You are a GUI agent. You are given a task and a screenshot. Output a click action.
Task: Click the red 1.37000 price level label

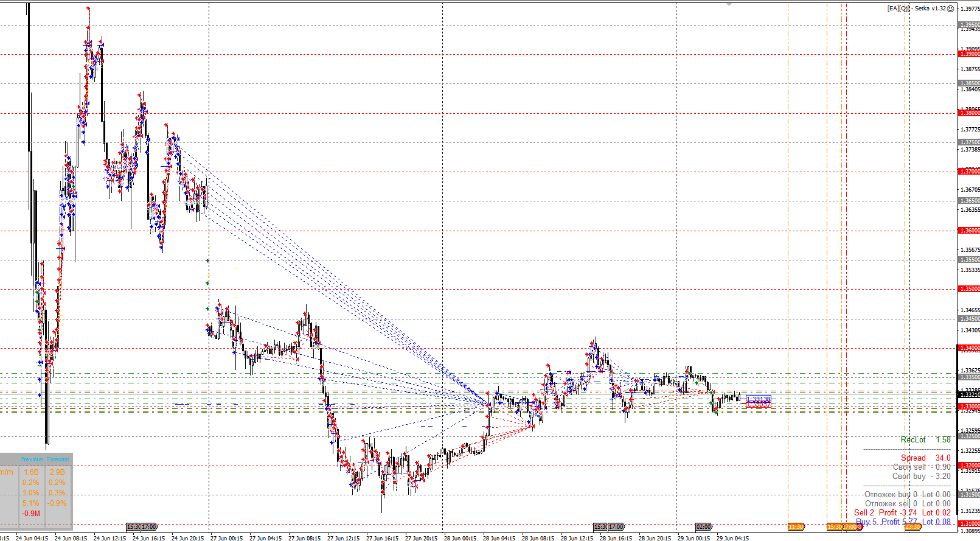click(x=970, y=172)
